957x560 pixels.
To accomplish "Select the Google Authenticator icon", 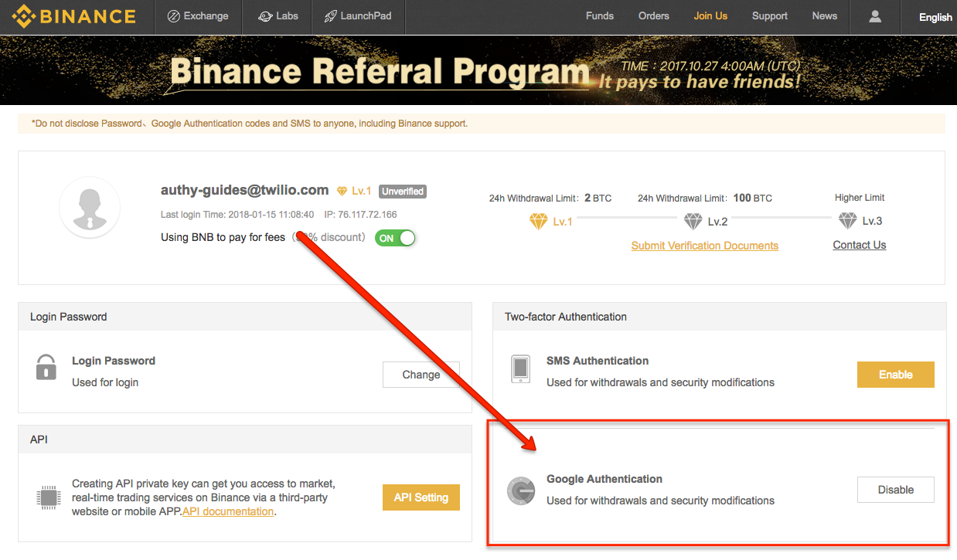I will (520, 490).
